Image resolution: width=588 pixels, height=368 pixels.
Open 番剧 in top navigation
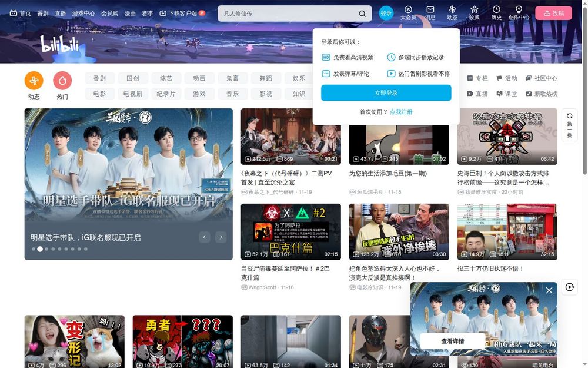coord(43,13)
